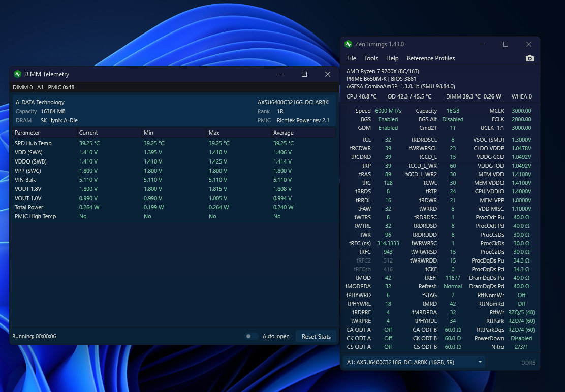The width and height of the screenshot is (565, 392).
Task: Click the Running: 00:00:06 status text
Action: (x=34, y=336)
